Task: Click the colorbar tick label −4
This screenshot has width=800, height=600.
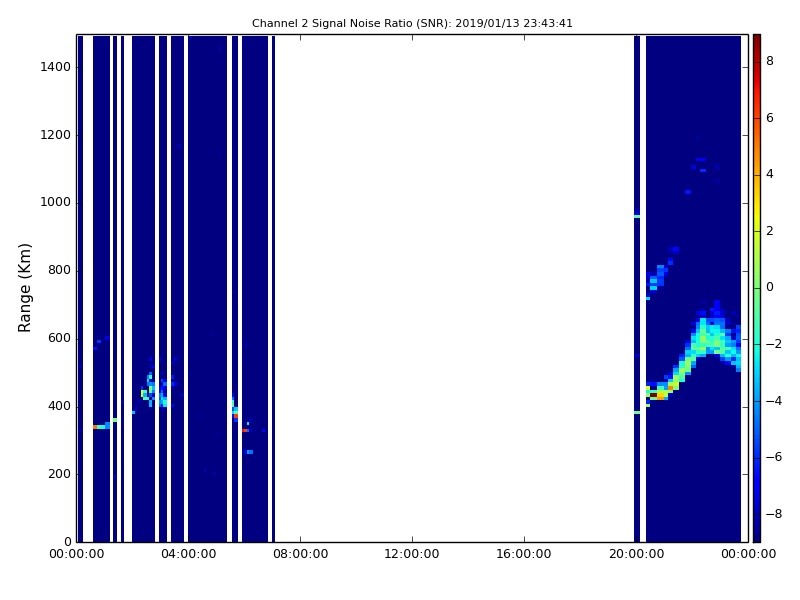Action: 773,401
